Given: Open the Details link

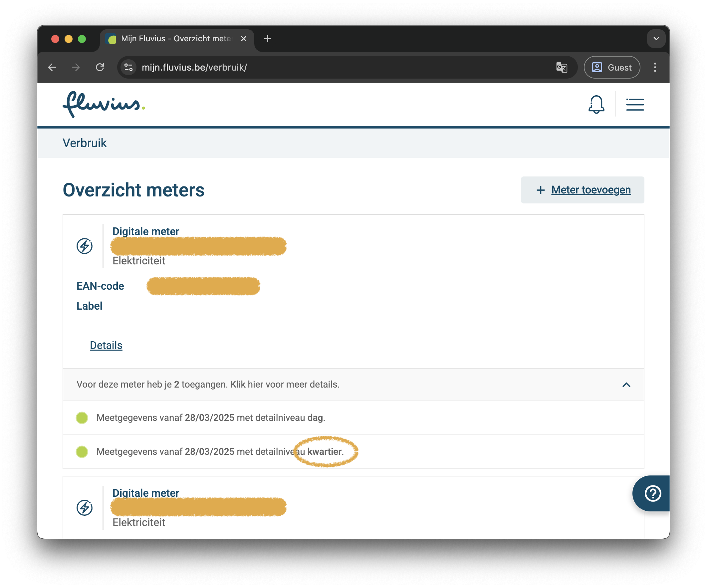Looking at the screenshot, I should pyautogui.click(x=106, y=346).
